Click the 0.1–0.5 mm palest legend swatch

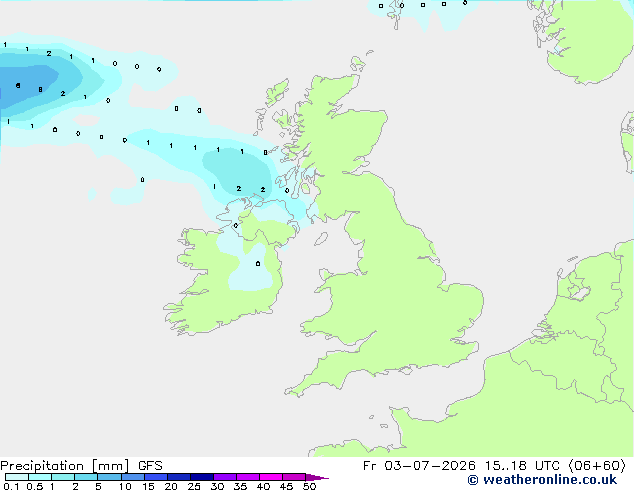point(17,477)
